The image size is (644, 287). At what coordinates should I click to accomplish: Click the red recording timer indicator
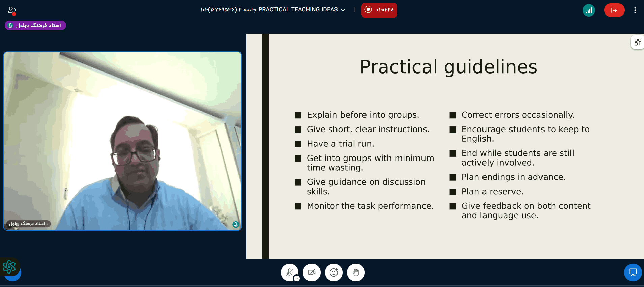[x=379, y=10]
